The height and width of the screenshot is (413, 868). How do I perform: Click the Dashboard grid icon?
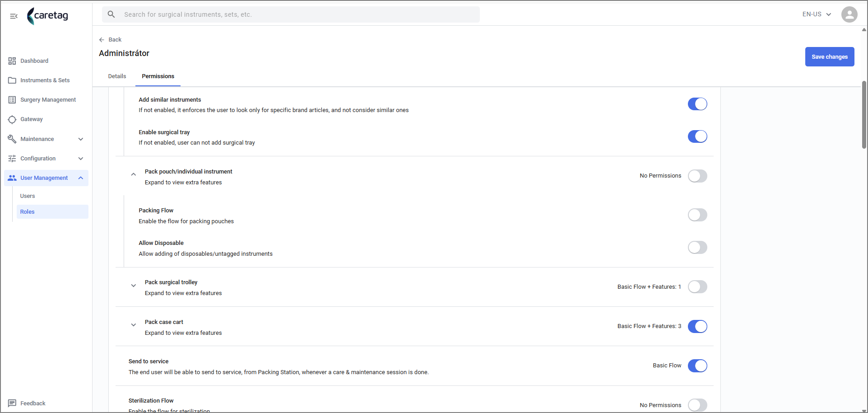12,61
